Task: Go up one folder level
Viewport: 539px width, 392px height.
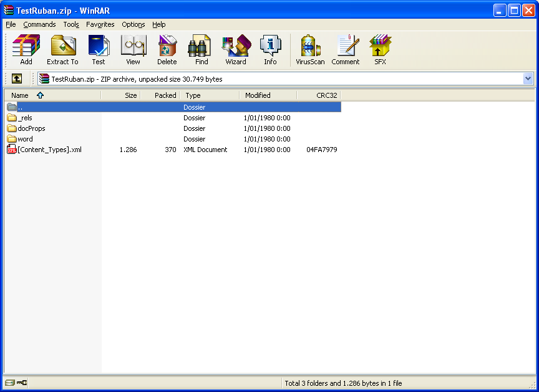Action: (17, 79)
